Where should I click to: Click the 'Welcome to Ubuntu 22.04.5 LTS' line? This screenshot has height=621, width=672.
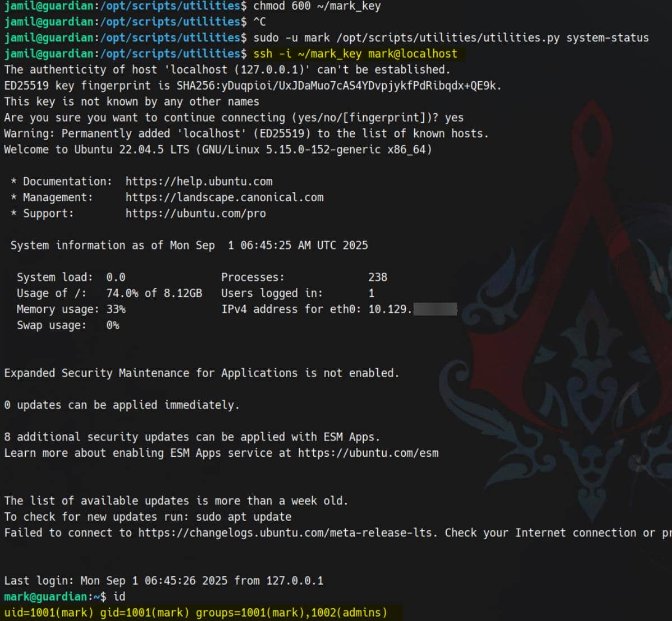pyautogui.click(x=218, y=150)
